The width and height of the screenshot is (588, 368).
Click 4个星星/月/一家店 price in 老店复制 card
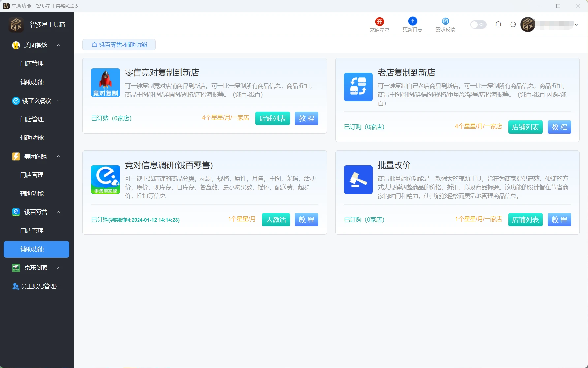click(479, 126)
